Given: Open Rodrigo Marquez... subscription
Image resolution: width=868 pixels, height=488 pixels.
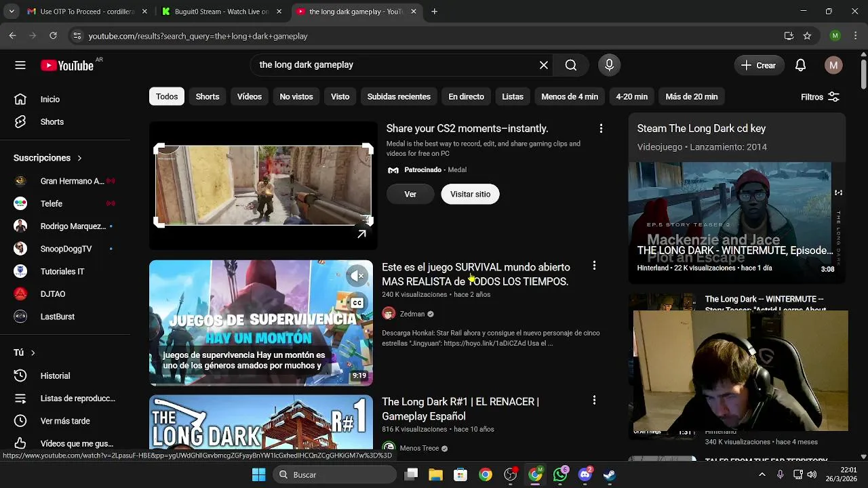Looking at the screenshot, I should tap(65, 226).
